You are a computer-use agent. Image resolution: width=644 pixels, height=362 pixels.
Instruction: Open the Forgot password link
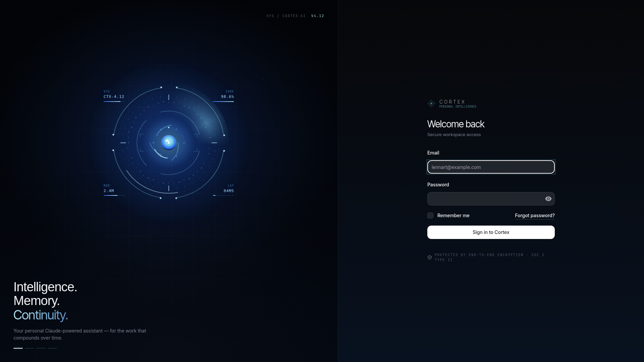click(535, 216)
